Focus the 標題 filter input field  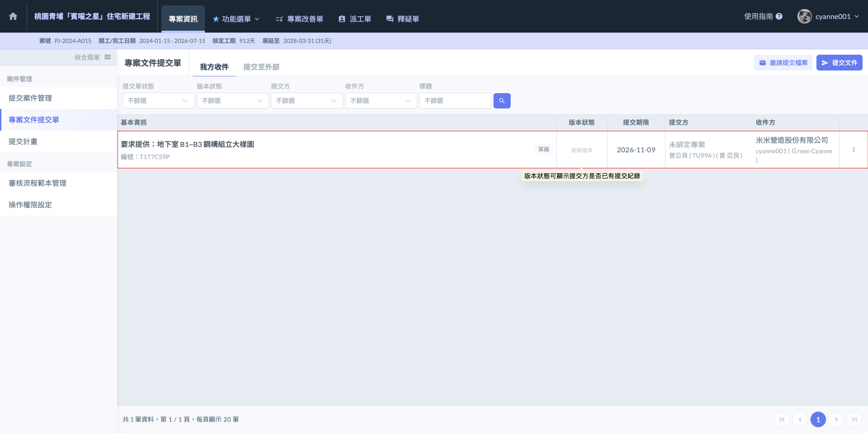point(455,101)
